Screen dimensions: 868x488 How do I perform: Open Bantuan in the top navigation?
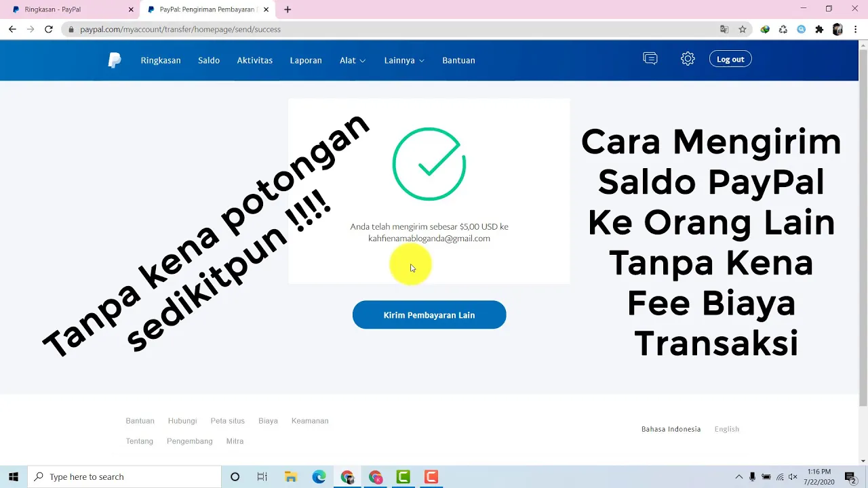point(458,60)
